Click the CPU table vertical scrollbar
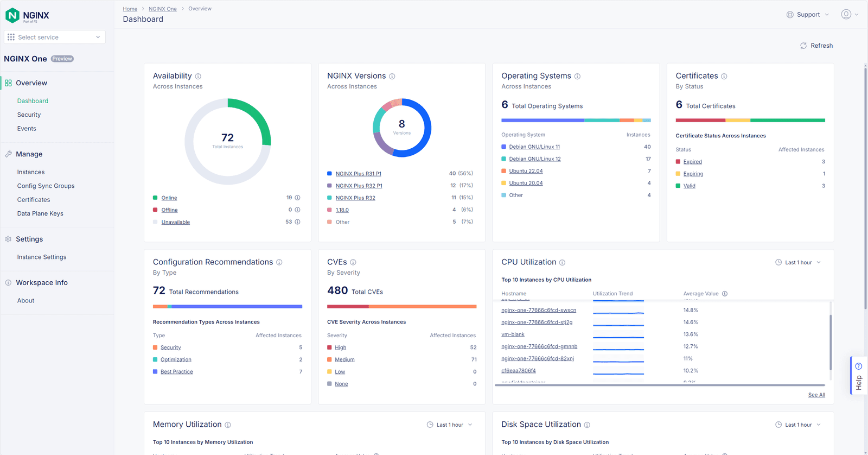The height and width of the screenshot is (455, 868). click(830, 342)
